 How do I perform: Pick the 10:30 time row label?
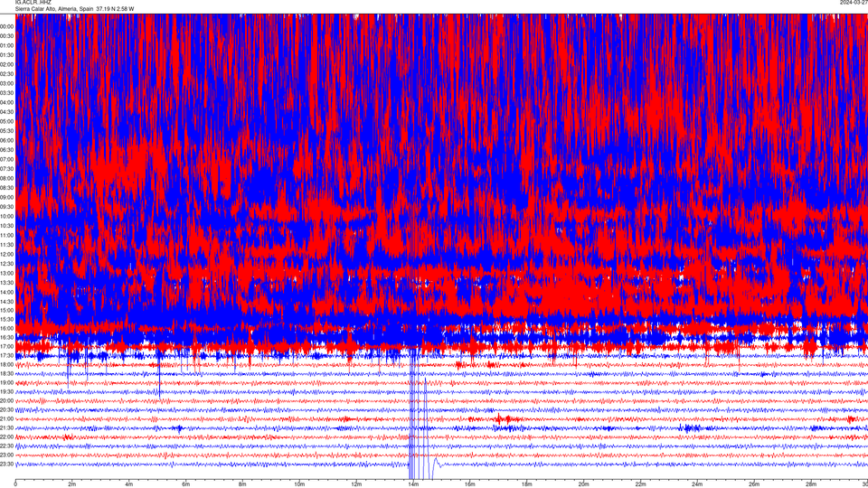point(6,226)
